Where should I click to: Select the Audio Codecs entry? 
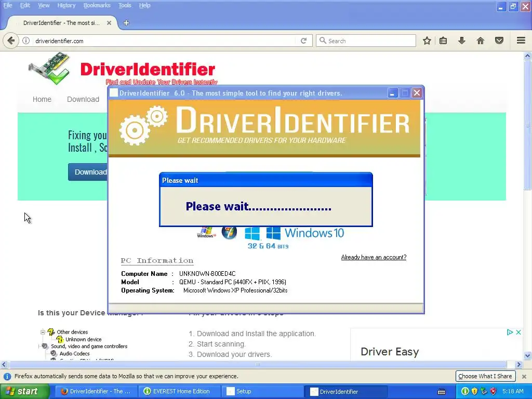75,353
